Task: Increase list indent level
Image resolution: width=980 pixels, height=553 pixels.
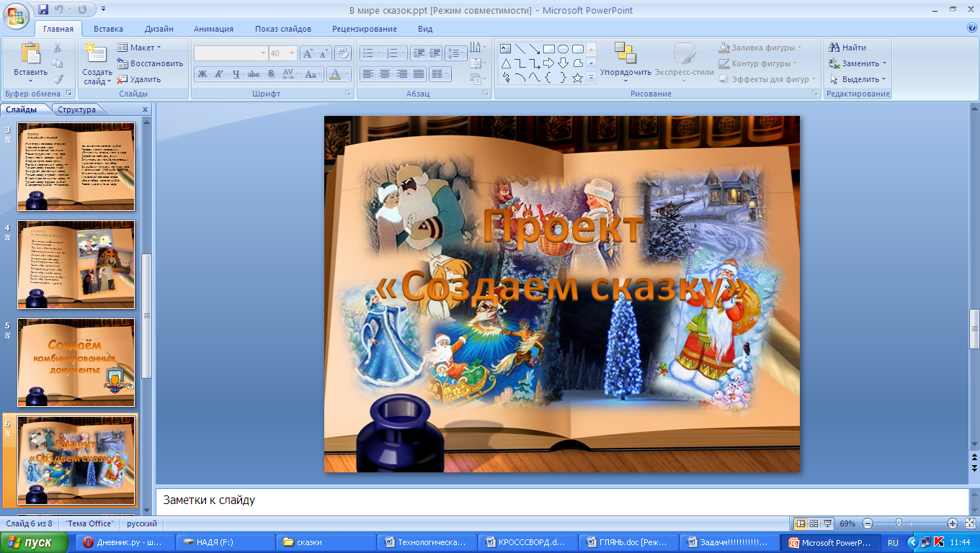Action: coord(435,53)
